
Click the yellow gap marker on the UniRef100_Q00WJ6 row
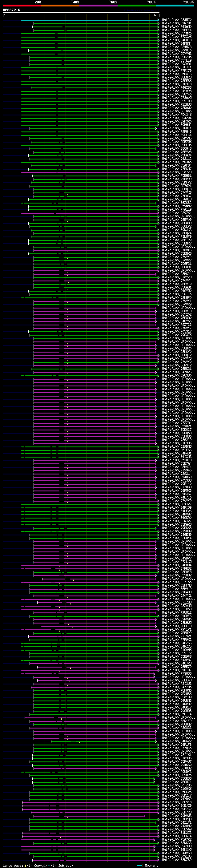coord(46,51)
